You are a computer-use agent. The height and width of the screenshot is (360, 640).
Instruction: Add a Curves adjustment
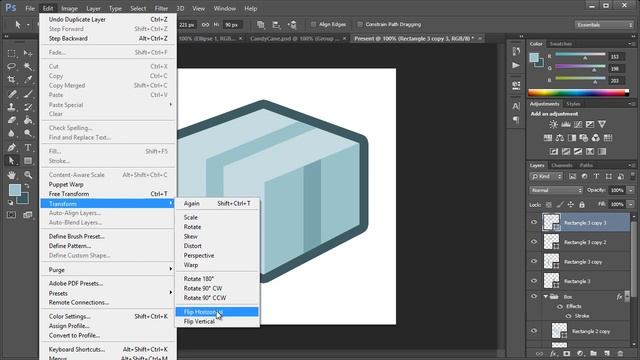coord(578,124)
